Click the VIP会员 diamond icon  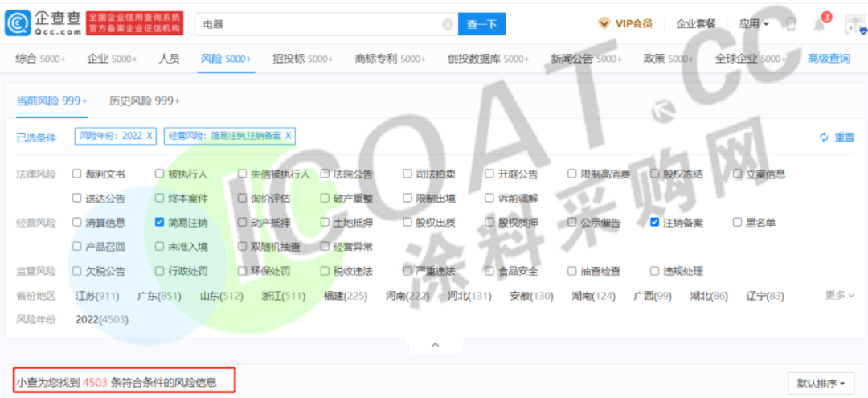pos(604,24)
